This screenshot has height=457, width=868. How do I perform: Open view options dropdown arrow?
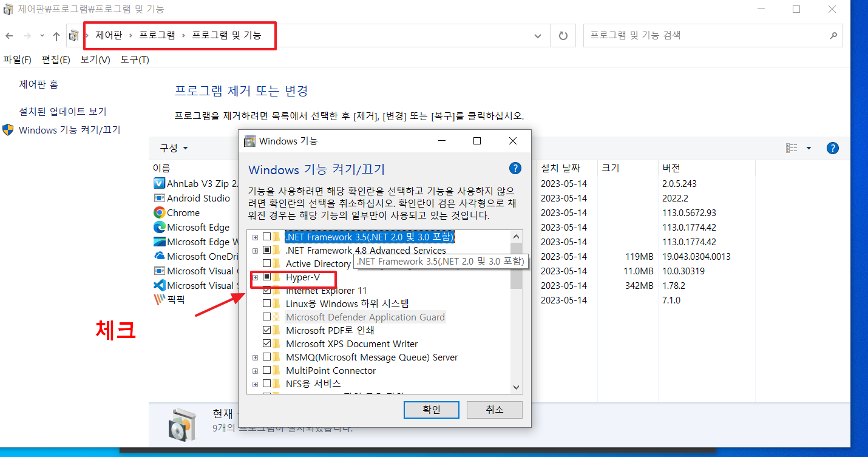click(809, 148)
